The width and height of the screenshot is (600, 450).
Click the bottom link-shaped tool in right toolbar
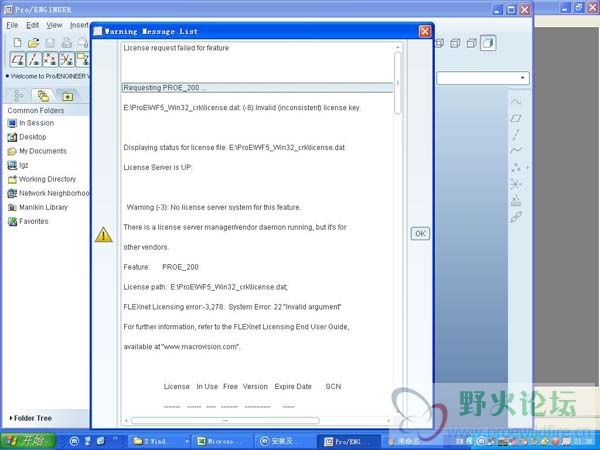coord(516,217)
